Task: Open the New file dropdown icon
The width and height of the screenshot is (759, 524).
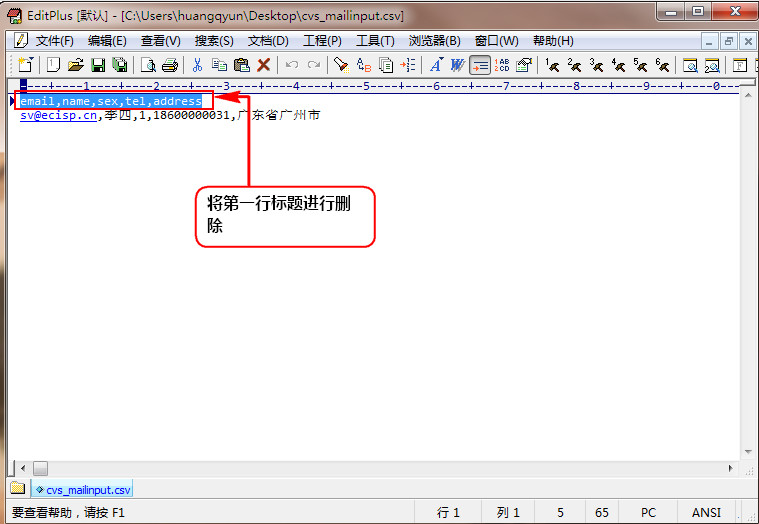Action: click(26, 65)
